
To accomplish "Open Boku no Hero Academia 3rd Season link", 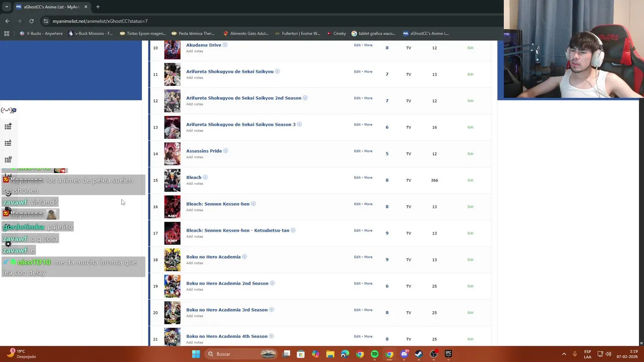I will [x=227, y=310].
